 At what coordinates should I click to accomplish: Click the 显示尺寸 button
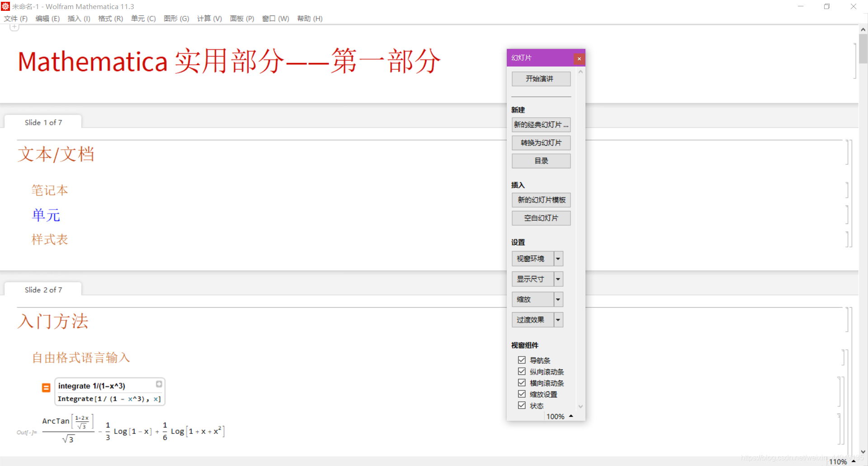click(x=533, y=279)
